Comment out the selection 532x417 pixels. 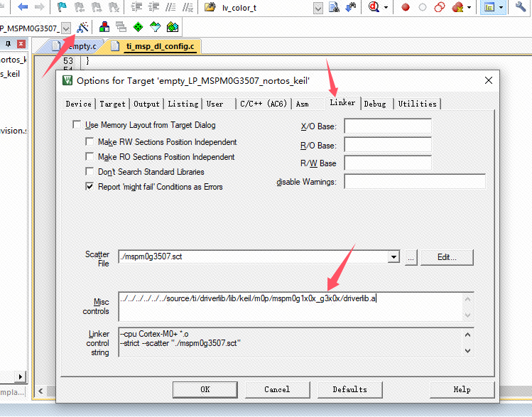(x=170, y=7)
